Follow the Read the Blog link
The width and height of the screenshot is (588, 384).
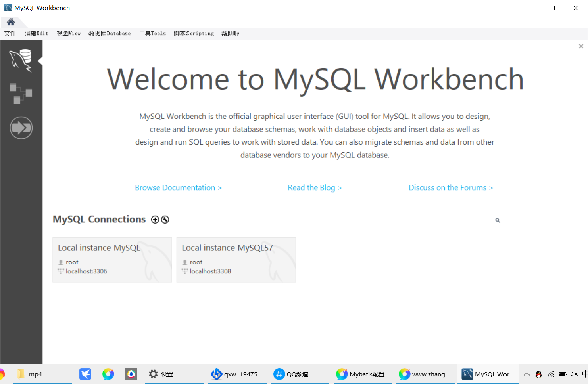(x=315, y=188)
